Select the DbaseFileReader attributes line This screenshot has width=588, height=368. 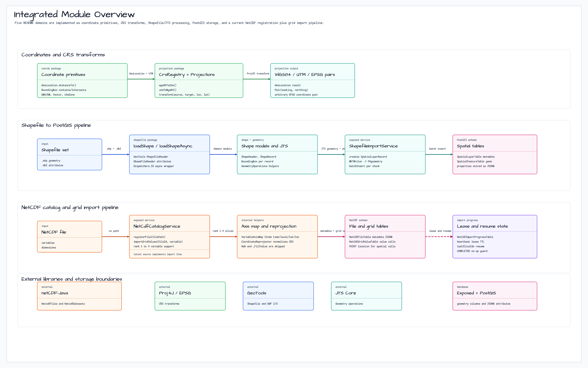click(152, 161)
